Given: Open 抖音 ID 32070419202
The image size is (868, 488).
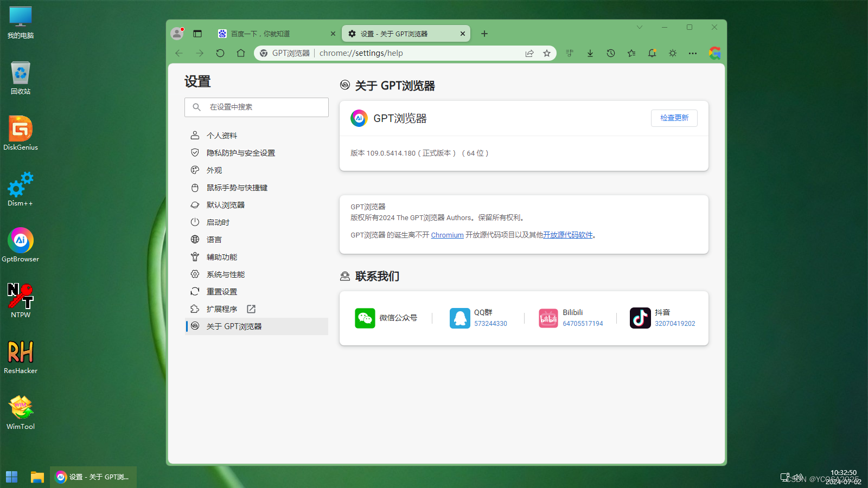Looking at the screenshot, I should tap(675, 324).
